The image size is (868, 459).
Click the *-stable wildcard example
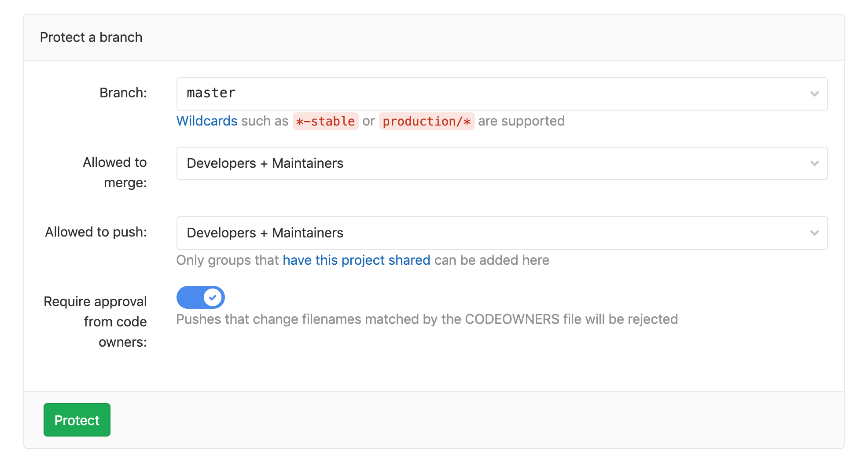pos(325,121)
